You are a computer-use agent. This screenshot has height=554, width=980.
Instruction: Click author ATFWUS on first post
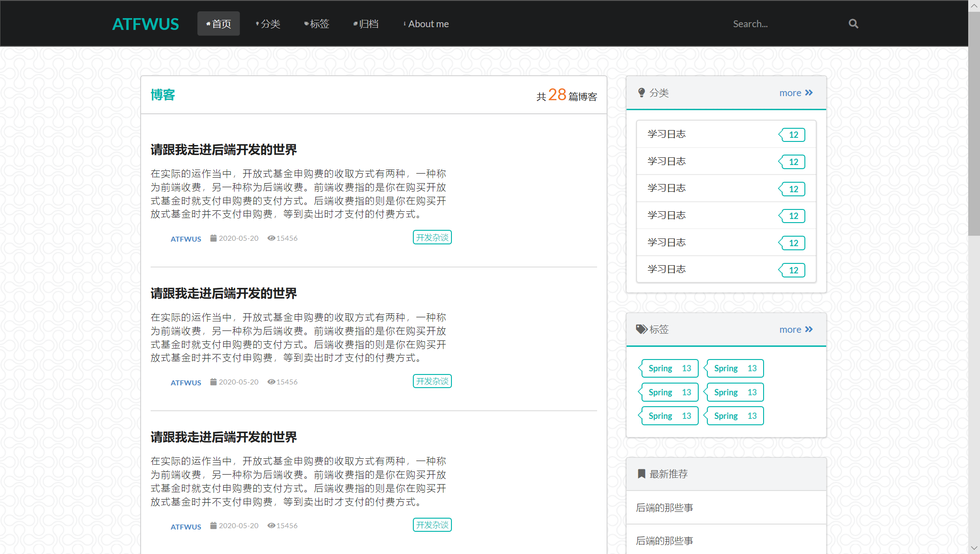pyautogui.click(x=186, y=239)
